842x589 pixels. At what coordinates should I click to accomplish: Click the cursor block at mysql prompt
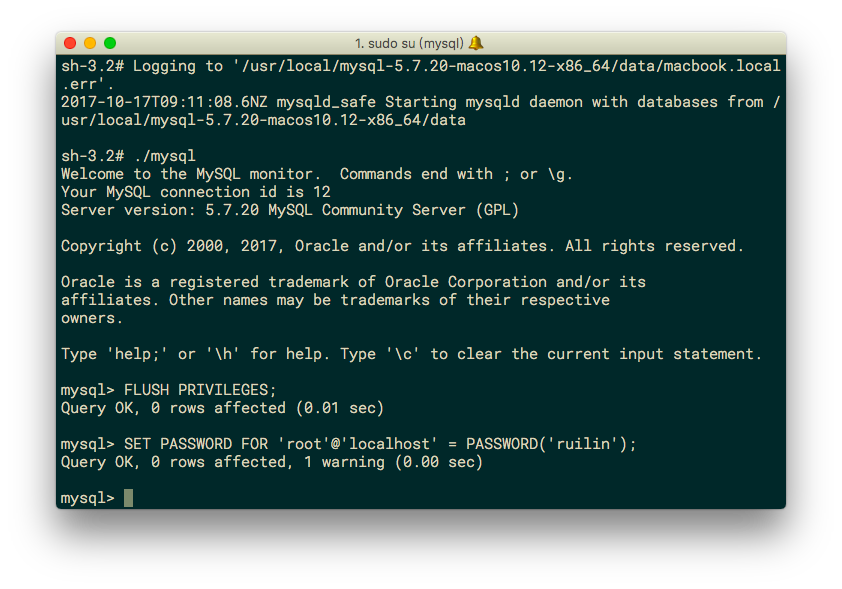pyautogui.click(x=128, y=498)
